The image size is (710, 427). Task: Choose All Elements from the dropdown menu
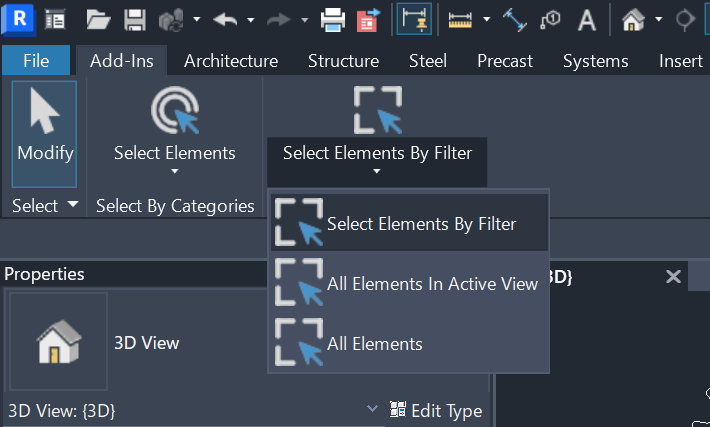[374, 344]
